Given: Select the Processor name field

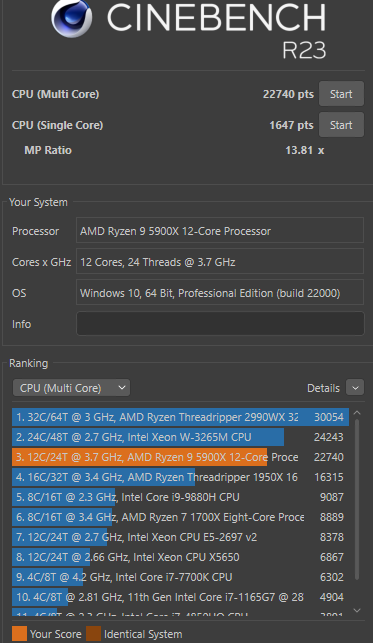Looking at the screenshot, I should click(220, 230).
